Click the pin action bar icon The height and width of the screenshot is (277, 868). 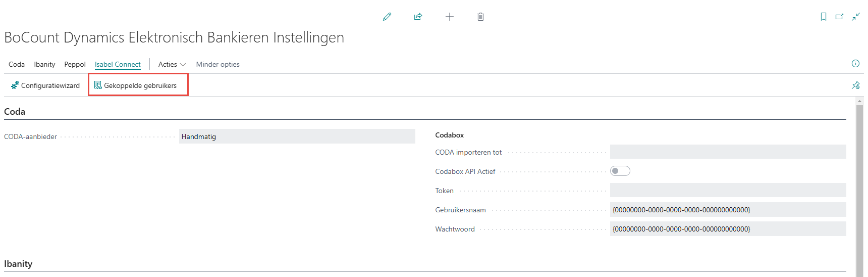[x=856, y=85]
